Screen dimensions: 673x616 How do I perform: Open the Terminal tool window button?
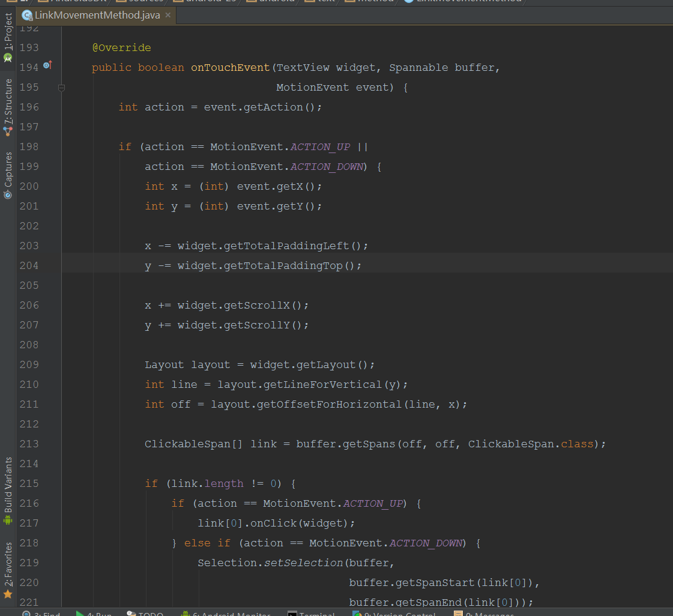pyautogui.click(x=311, y=614)
